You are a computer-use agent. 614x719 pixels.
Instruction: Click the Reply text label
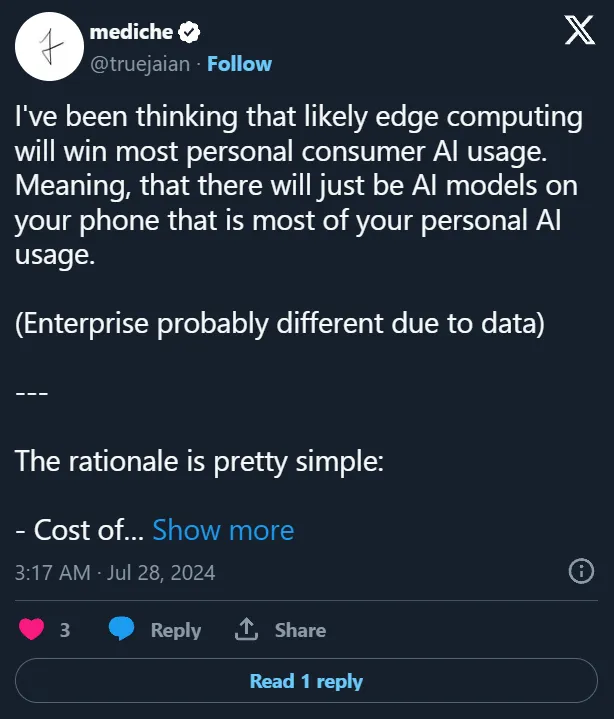point(175,630)
